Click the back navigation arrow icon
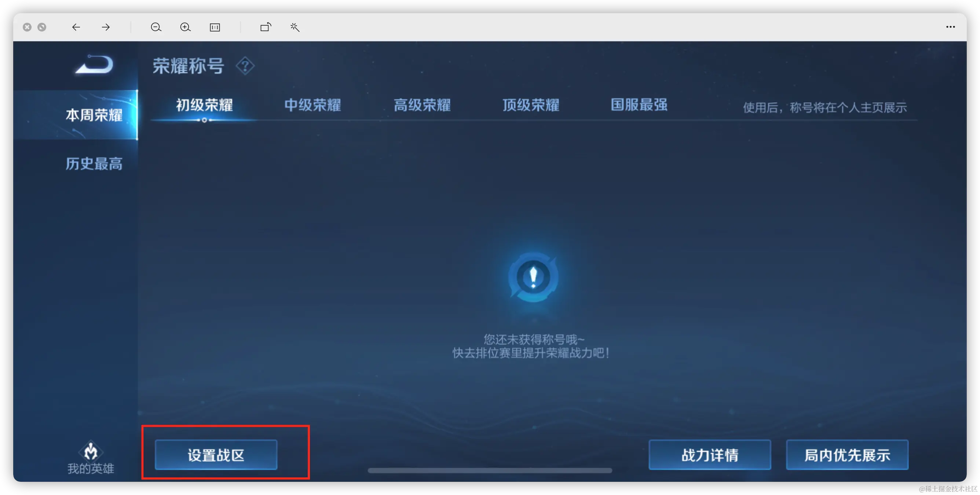The image size is (980, 495). pos(76,27)
